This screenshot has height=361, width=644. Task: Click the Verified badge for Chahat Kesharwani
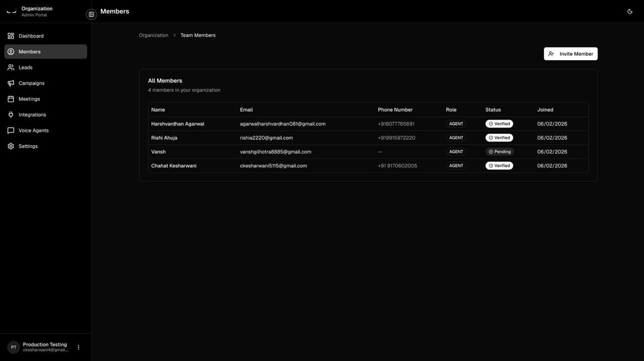(x=499, y=165)
